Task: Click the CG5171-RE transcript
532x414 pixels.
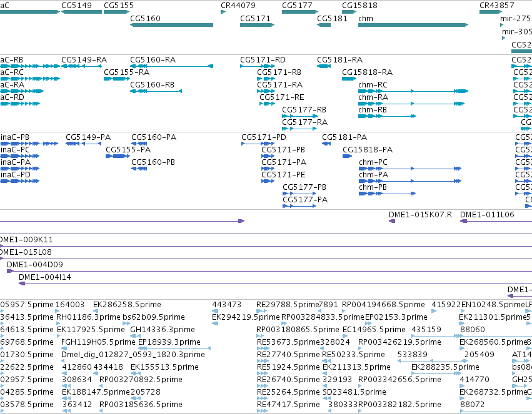Action: coord(267,104)
